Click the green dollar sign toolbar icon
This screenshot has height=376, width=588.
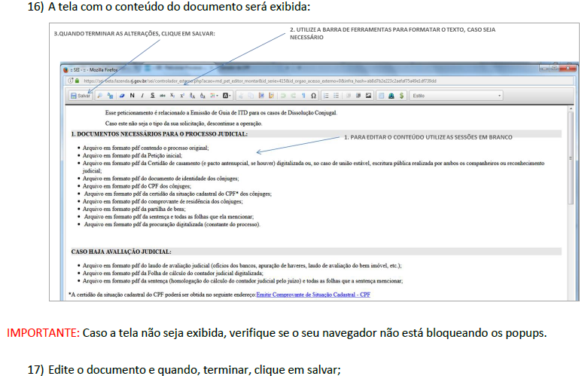pyautogui.click(x=401, y=96)
